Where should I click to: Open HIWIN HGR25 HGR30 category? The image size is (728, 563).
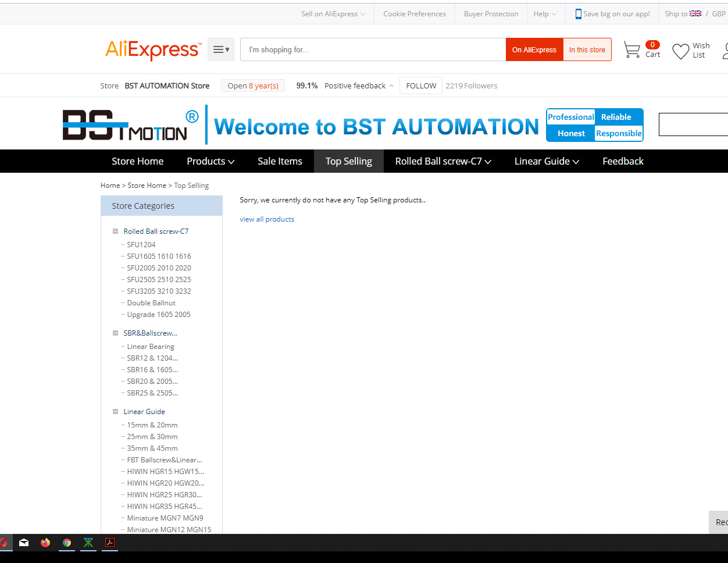click(x=165, y=495)
